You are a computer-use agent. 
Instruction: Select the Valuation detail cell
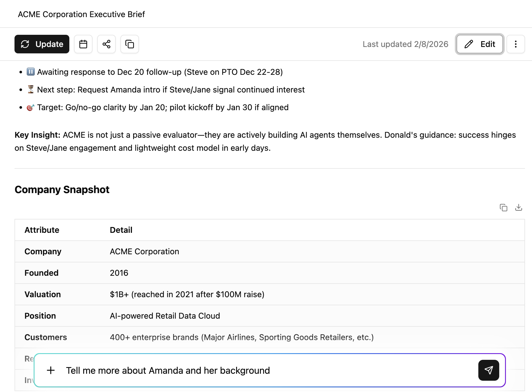187,294
